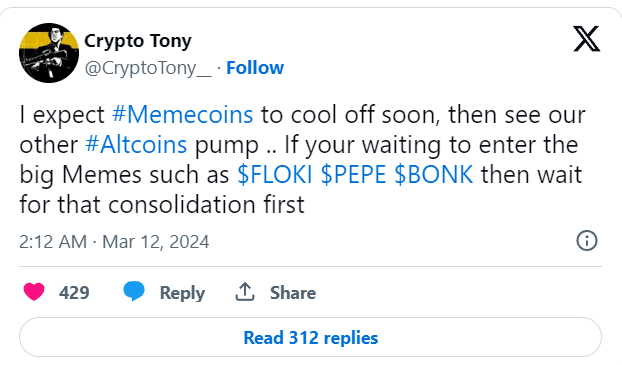
Task: Open the tweet info circle icon
Action: pos(587,241)
